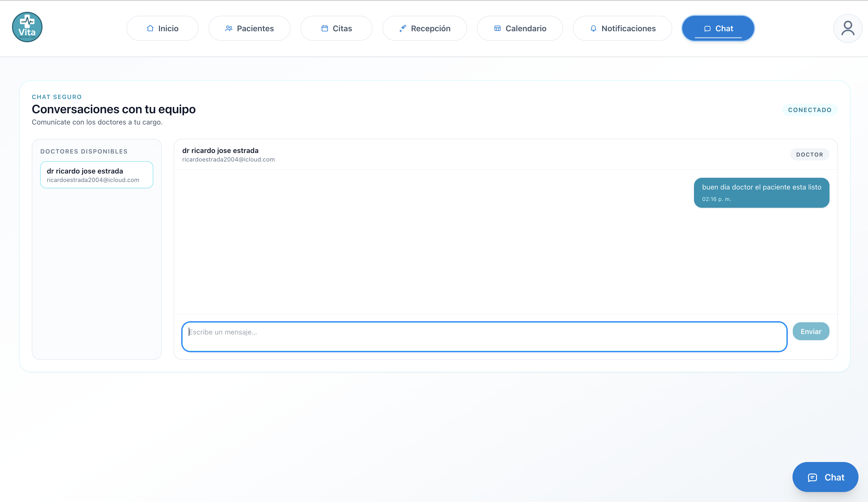Click the bell icon in Notificaciones
Viewport: 868px width, 502px height.
point(593,28)
